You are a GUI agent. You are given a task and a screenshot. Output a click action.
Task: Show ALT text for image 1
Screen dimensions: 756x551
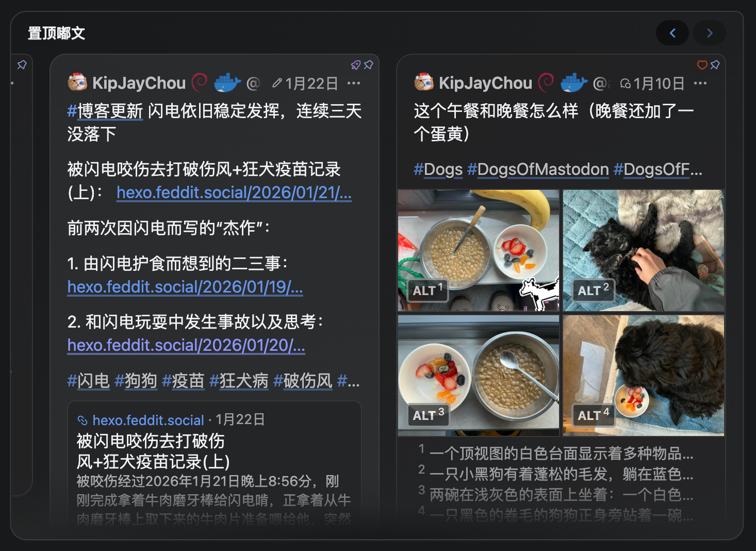coord(428,290)
